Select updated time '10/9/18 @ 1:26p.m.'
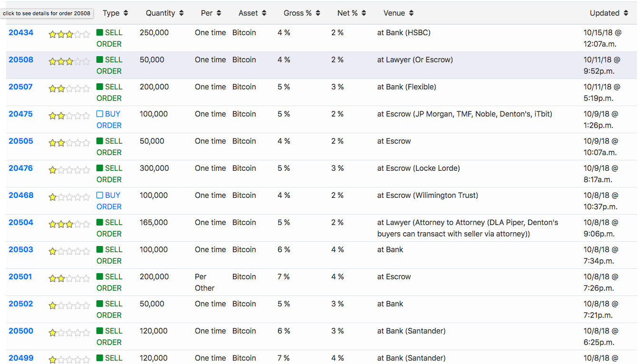Image resolution: width=644 pixels, height=364 pixels. (x=601, y=120)
